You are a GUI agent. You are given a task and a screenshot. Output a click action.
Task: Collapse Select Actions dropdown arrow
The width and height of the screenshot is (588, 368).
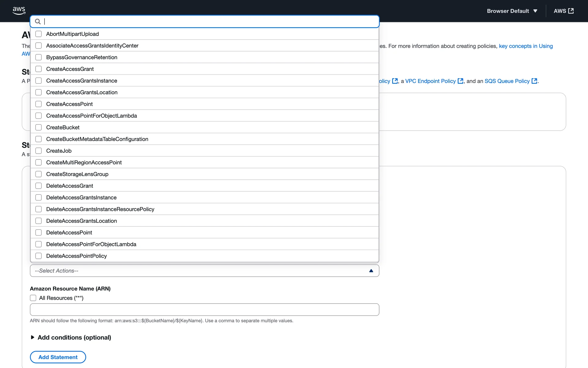pos(371,271)
